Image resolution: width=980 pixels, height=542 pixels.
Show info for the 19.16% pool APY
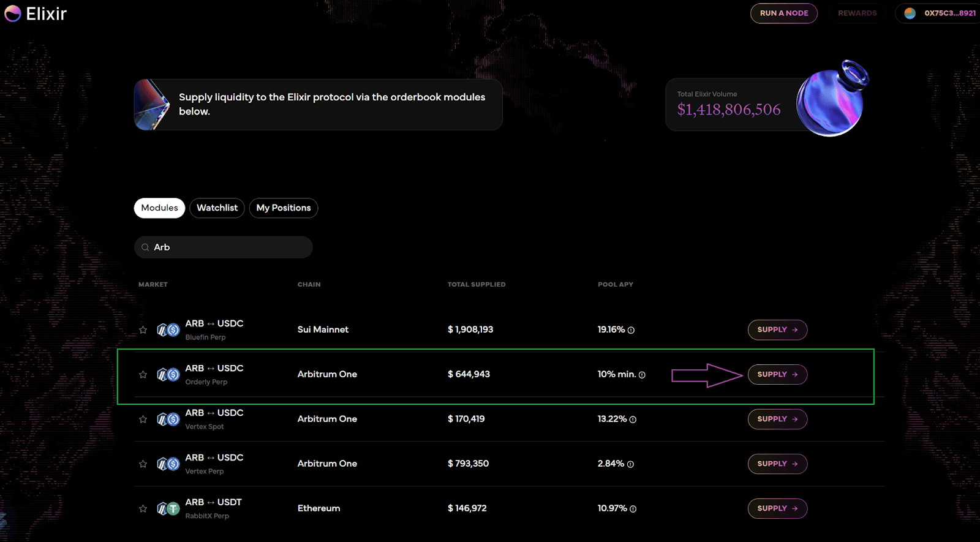631,330
